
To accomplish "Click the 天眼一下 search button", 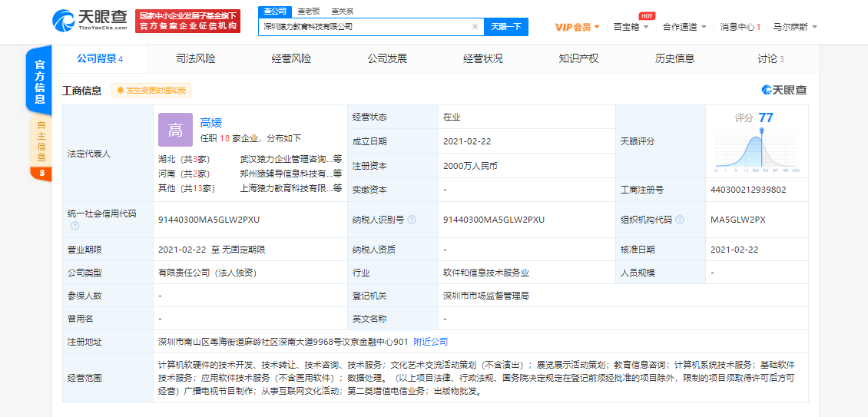I will 505,27.
